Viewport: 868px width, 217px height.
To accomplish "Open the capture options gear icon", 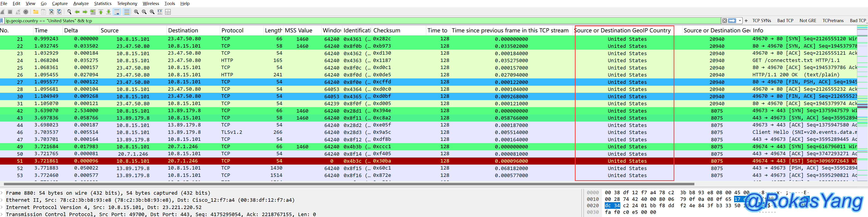I will pos(26,12).
